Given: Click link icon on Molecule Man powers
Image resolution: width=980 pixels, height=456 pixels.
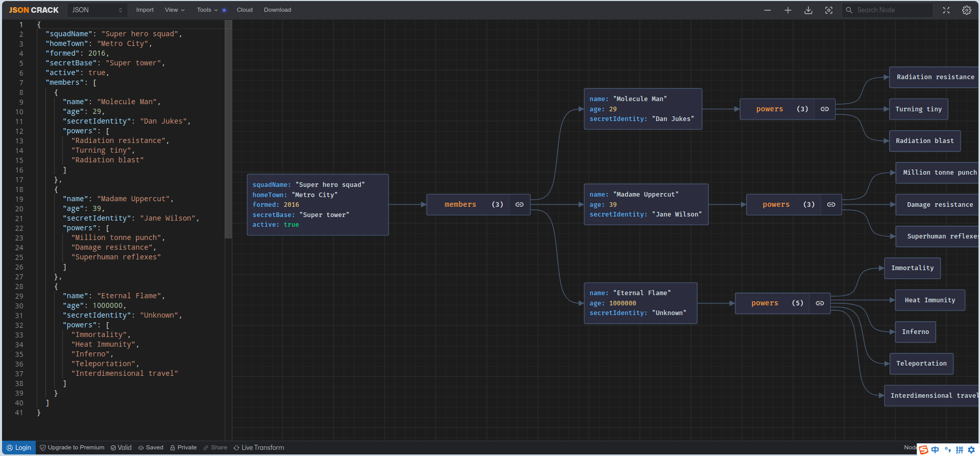Looking at the screenshot, I should tap(825, 109).
